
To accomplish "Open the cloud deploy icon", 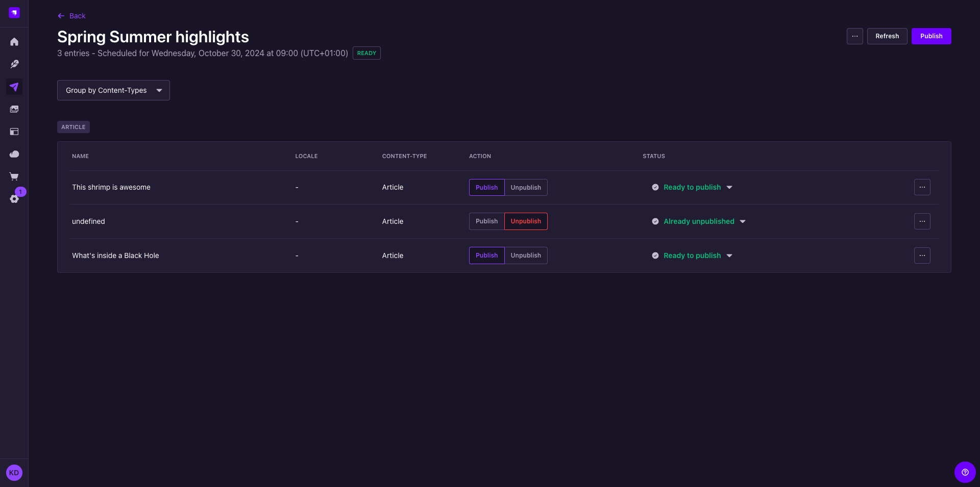I will coord(14,154).
